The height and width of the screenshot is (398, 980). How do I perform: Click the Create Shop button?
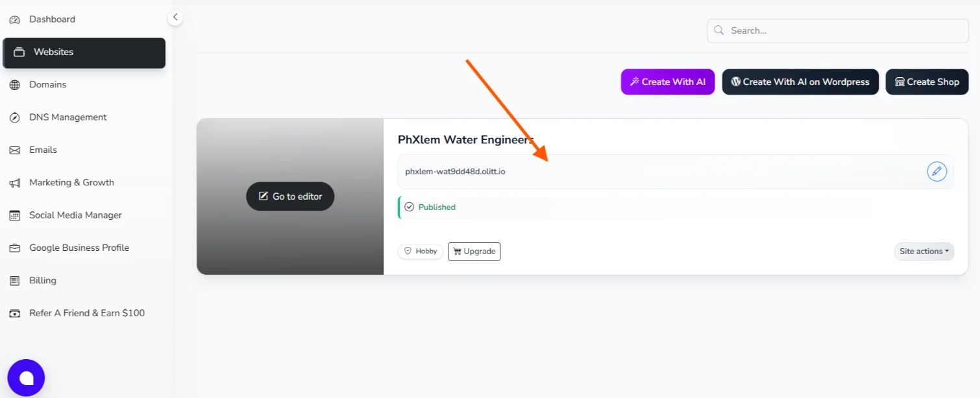pyautogui.click(x=926, y=82)
